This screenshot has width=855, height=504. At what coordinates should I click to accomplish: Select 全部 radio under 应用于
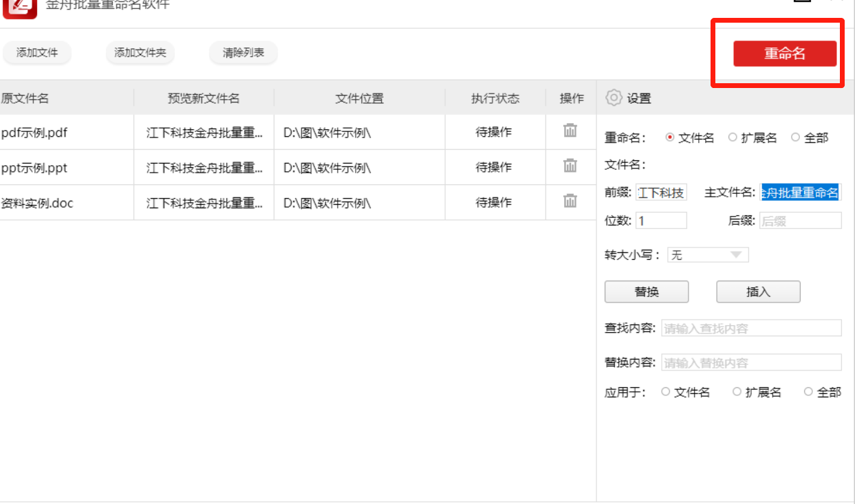tap(808, 392)
